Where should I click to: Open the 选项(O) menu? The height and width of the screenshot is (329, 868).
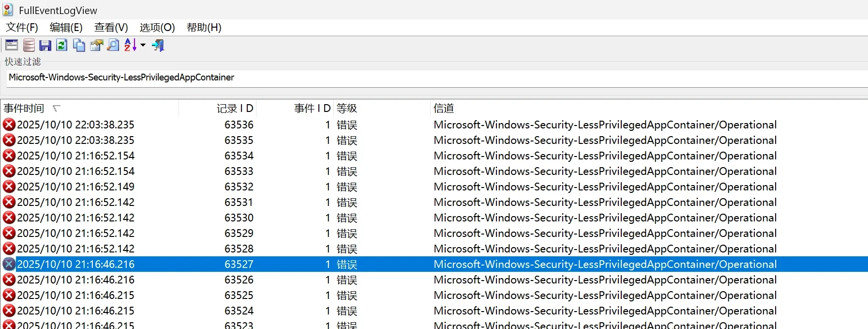[x=157, y=28]
